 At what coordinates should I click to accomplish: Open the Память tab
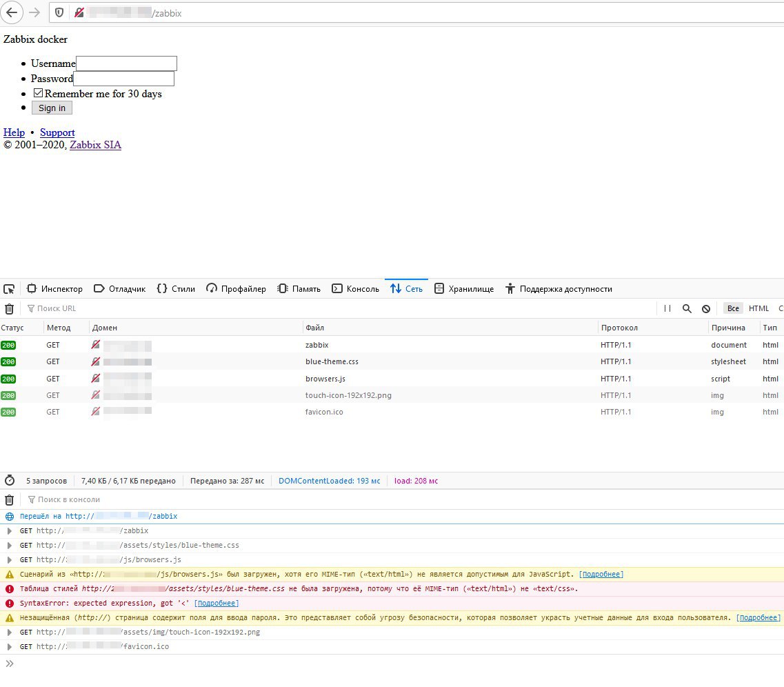(x=299, y=289)
